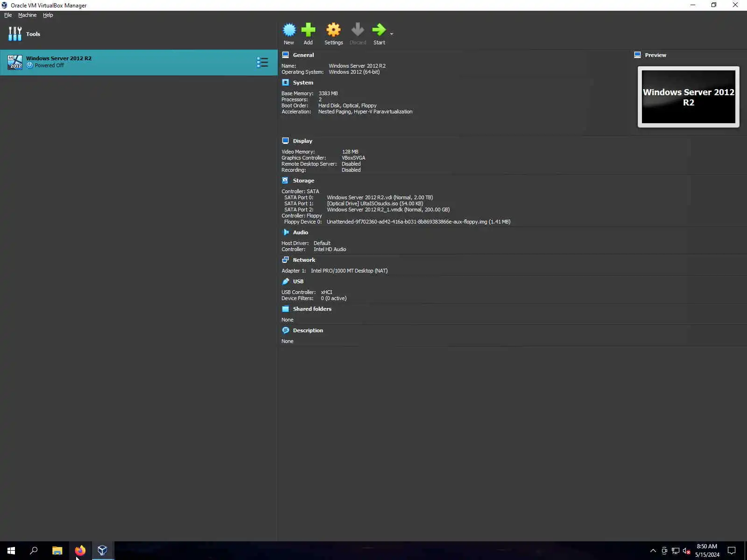The height and width of the screenshot is (560, 747).
Task: Click the Base Memory value 3383 MB
Action: (x=328, y=93)
